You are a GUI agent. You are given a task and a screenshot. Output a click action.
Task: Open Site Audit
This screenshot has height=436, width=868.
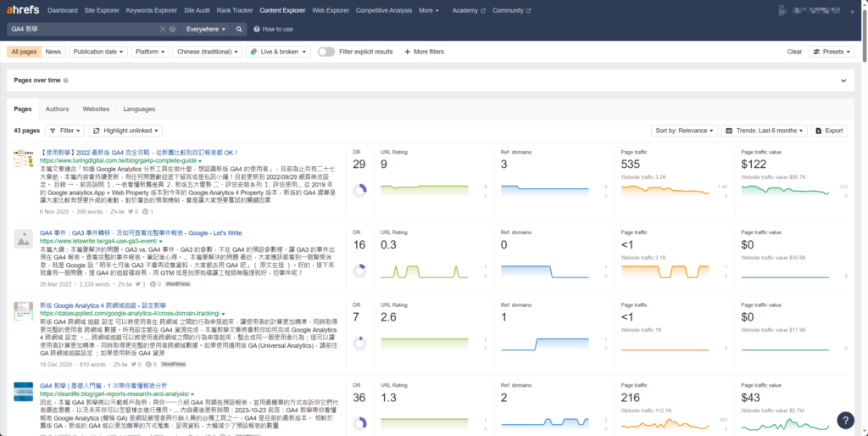pos(197,10)
